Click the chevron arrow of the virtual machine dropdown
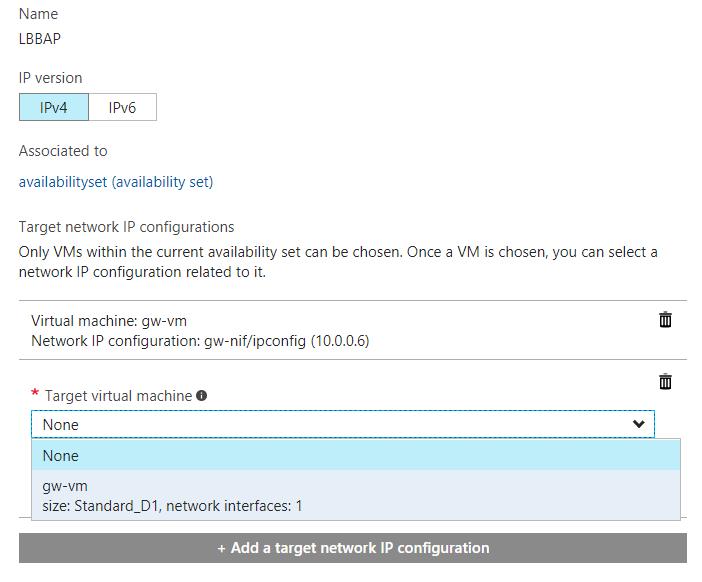 (639, 424)
